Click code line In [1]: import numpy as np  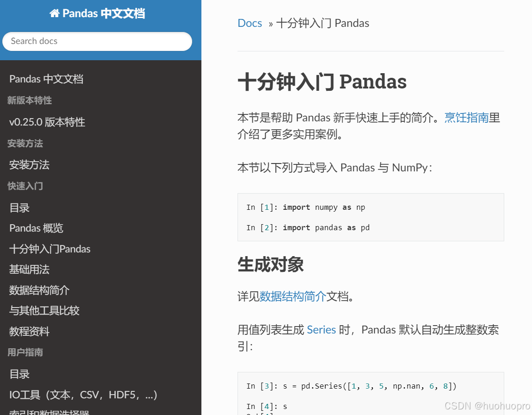(x=306, y=207)
